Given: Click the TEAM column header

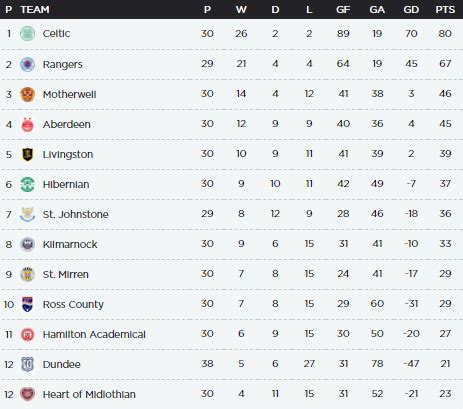Looking at the screenshot, I should (x=35, y=9).
